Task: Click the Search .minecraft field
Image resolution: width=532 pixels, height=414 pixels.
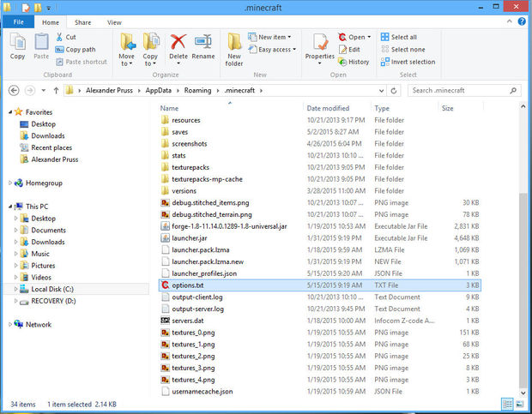Action: tap(464, 91)
